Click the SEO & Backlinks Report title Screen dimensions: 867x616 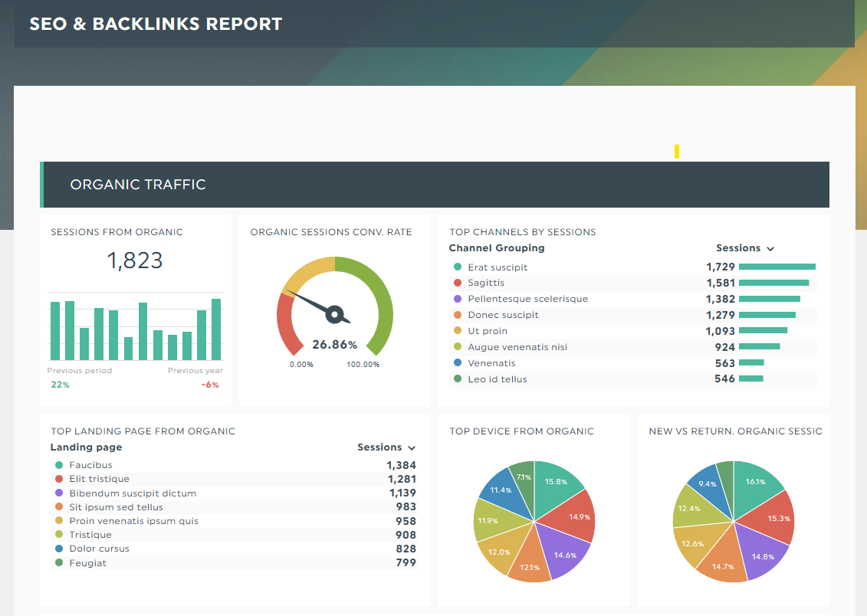[x=156, y=24]
